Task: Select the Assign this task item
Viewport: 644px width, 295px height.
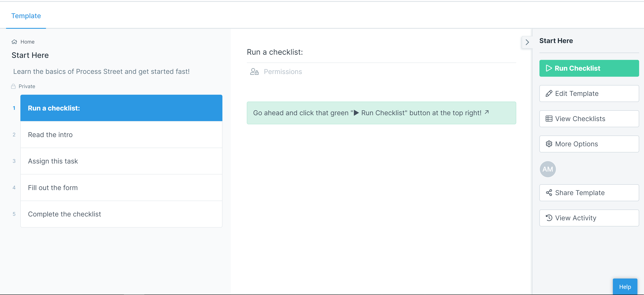Action: [x=121, y=161]
